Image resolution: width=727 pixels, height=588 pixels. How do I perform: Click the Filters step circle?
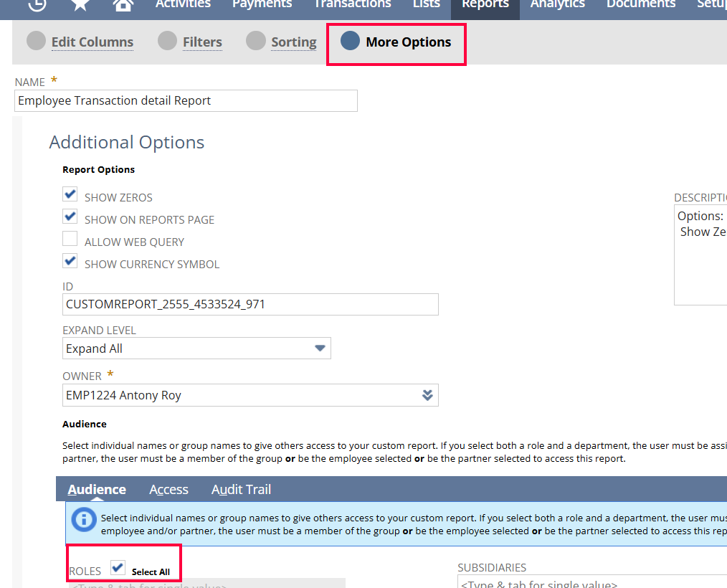pyautogui.click(x=167, y=41)
